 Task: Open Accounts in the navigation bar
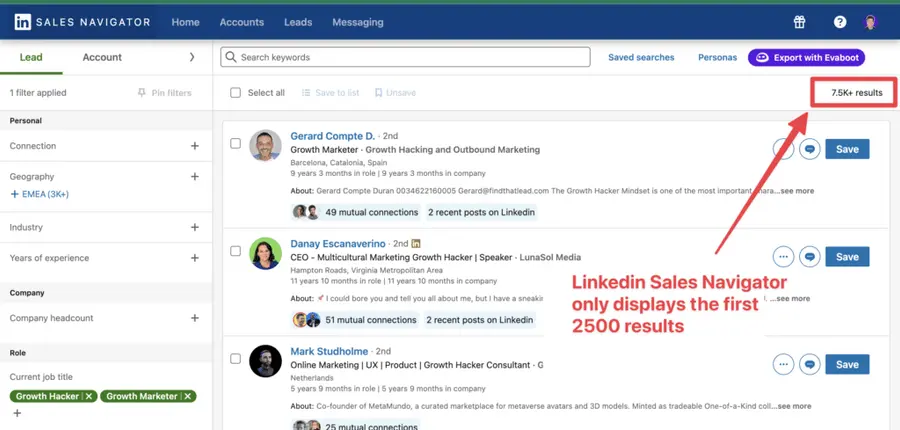(x=242, y=22)
